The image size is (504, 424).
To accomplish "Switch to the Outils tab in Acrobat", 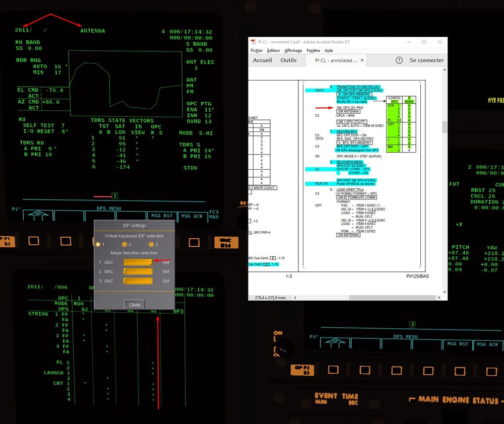I will (288, 60).
